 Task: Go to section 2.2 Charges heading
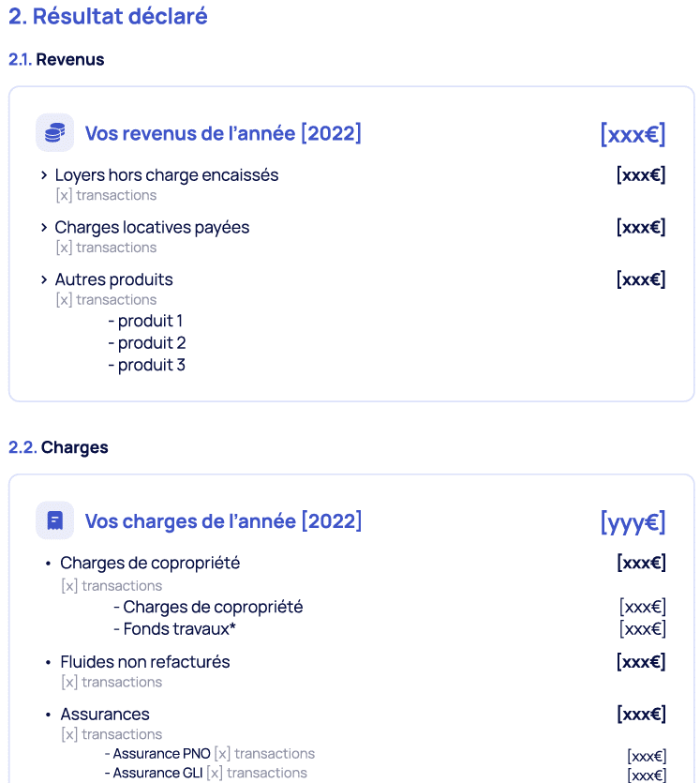(x=58, y=447)
